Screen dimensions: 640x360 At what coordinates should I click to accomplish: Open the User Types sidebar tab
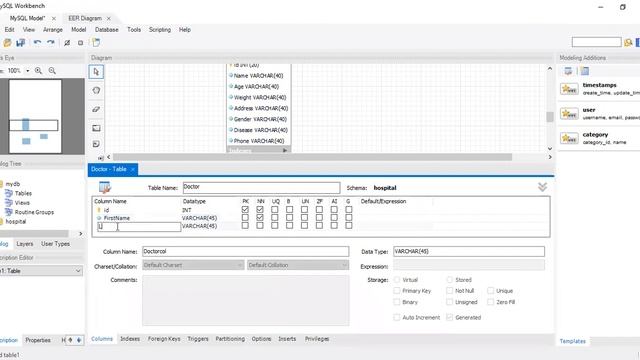pyautogui.click(x=56, y=244)
